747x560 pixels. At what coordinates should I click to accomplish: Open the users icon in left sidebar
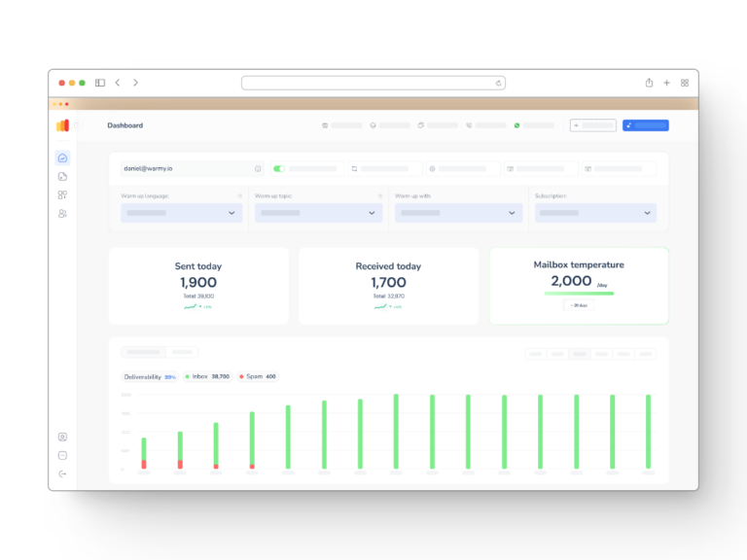pyautogui.click(x=62, y=213)
